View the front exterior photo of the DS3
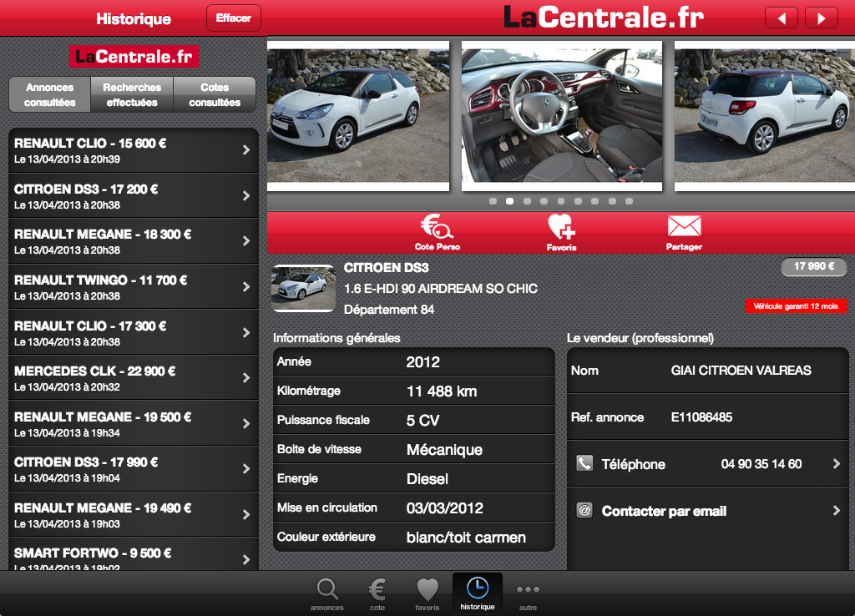The height and width of the screenshot is (616, 855). point(358,115)
